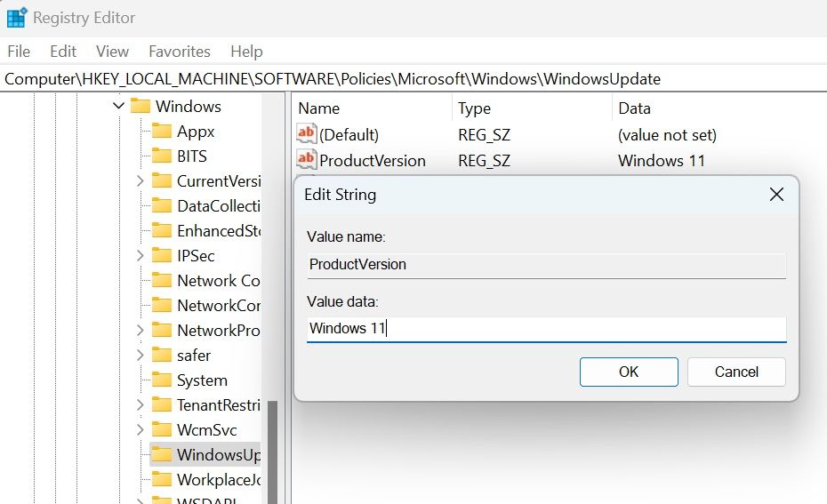Image resolution: width=827 pixels, height=504 pixels.
Task: Click the System folder icon
Action: pos(161,380)
